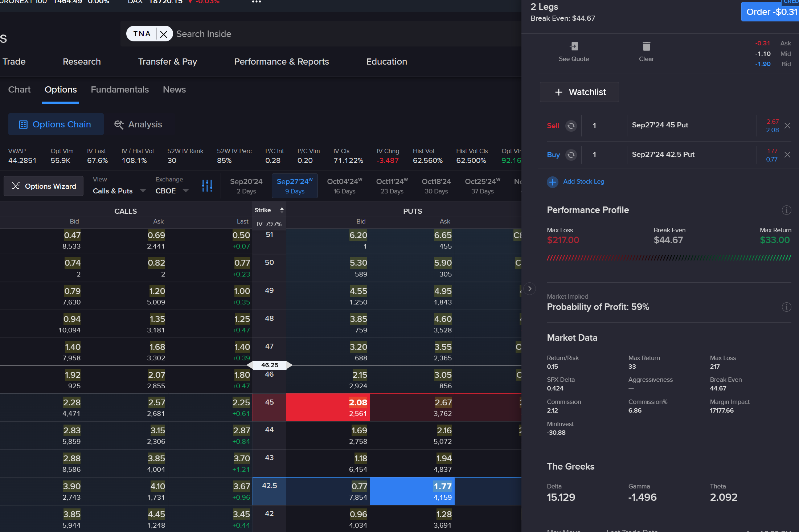This screenshot has width=799, height=532.
Task: Add strategy to Watchlist
Action: (x=579, y=92)
